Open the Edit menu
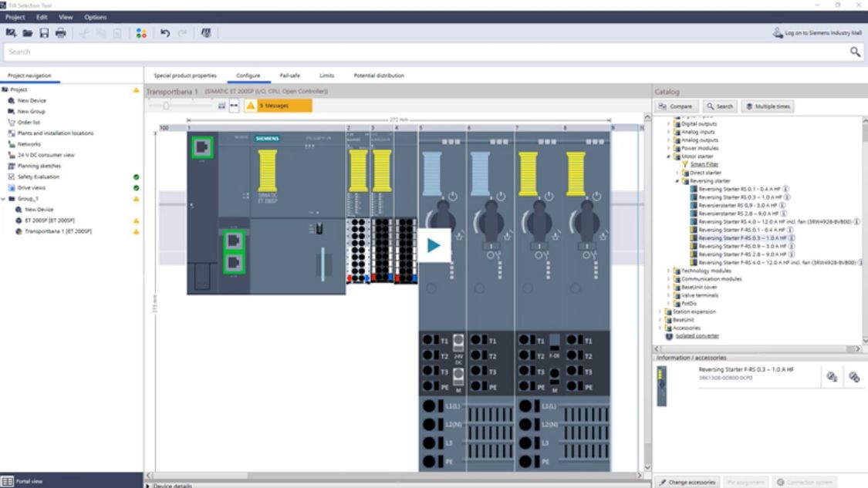Viewport: 868px width, 488px height. [42, 17]
